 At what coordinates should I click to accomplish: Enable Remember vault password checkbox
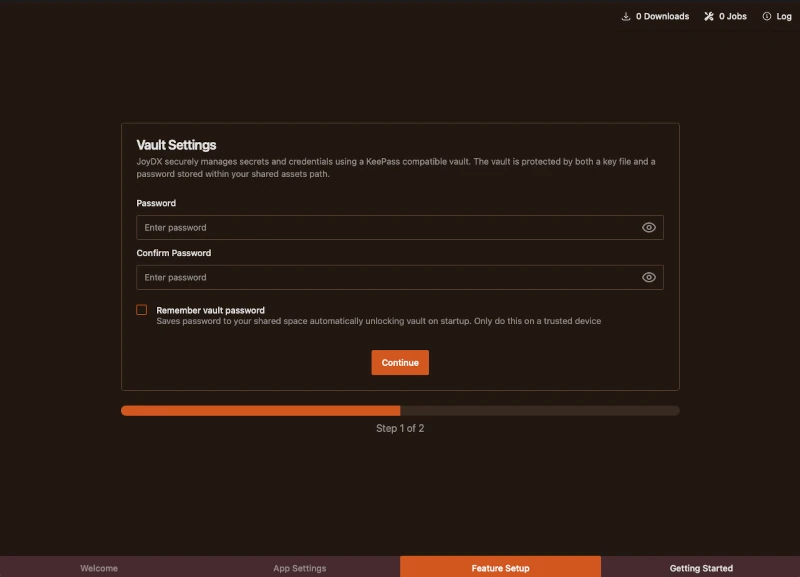(142, 310)
